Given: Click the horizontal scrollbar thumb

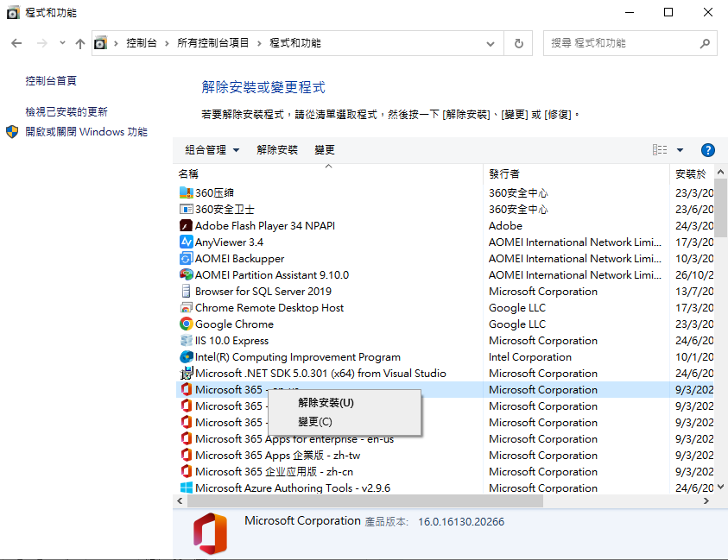Looking at the screenshot, I should pyautogui.click(x=365, y=501).
